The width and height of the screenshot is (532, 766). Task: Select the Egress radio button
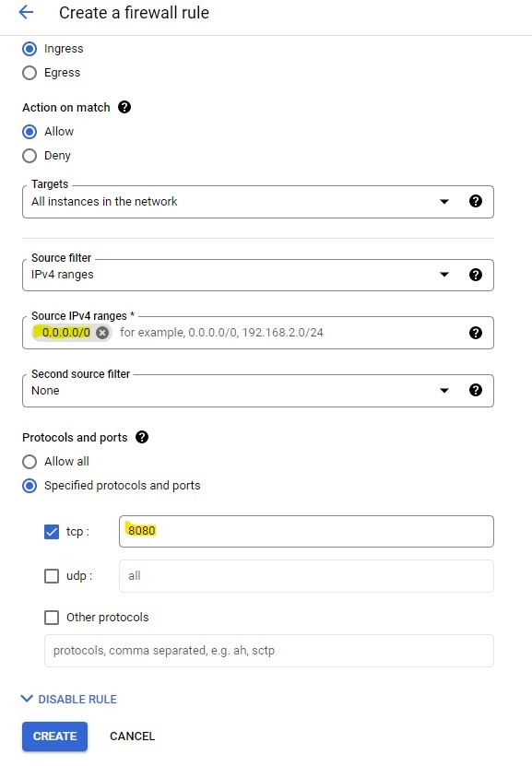[x=30, y=73]
